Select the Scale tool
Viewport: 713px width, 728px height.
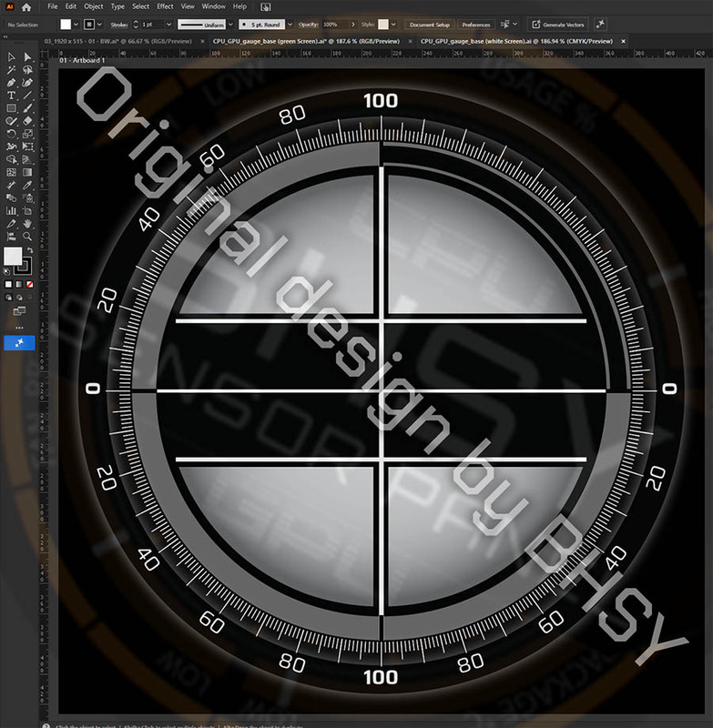click(x=27, y=134)
